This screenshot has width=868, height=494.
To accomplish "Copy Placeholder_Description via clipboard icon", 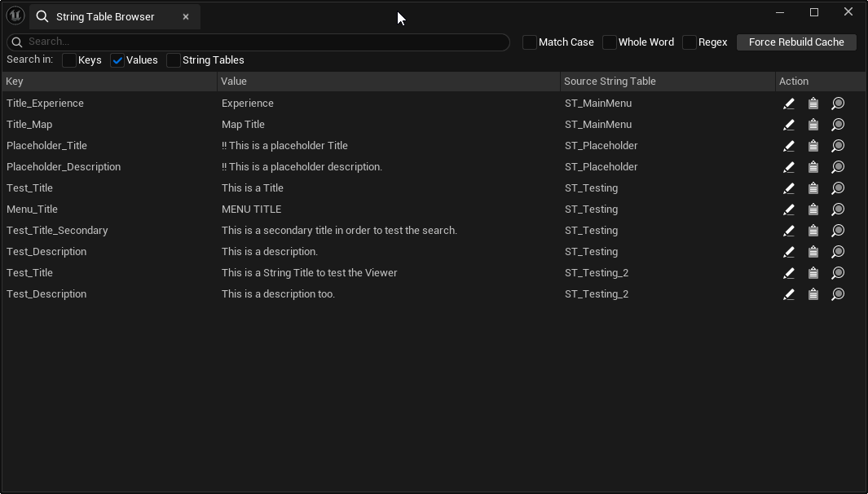I will pos(813,166).
